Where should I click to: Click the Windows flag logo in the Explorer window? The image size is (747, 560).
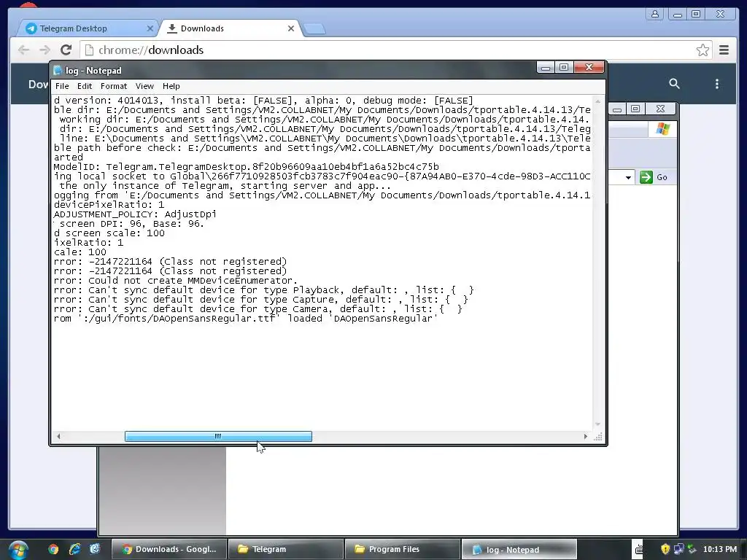point(662,128)
